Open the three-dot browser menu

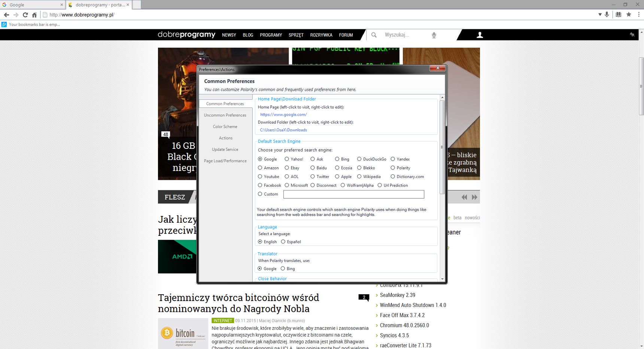click(639, 14)
